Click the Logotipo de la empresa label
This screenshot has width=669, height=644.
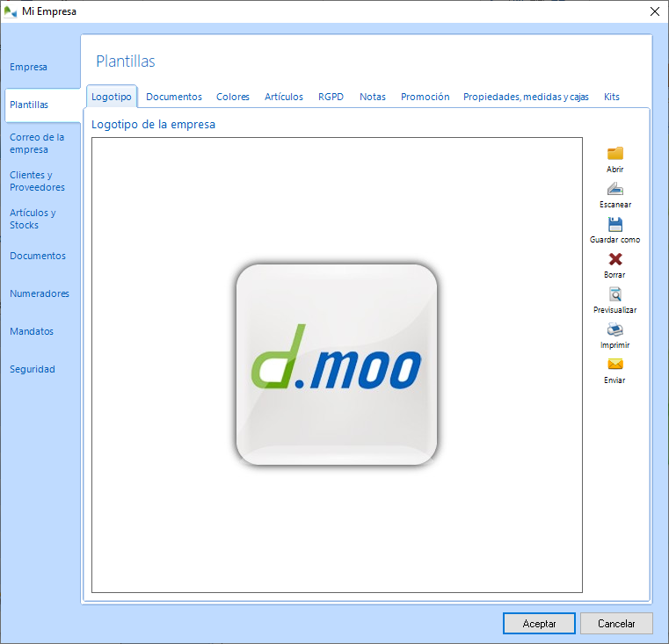coord(153,125)
